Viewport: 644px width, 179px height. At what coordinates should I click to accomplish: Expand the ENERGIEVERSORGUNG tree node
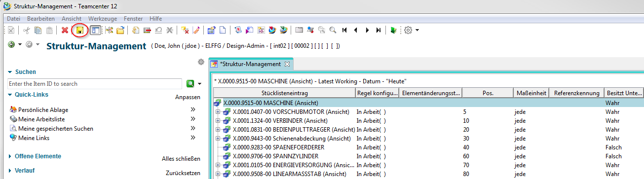218,165
